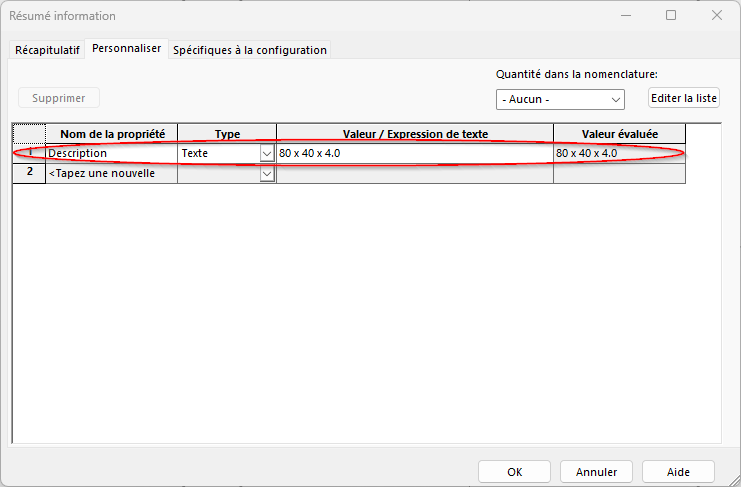Open the Spécifiques à la configuration tab
This screenshot has width=741, height=487.
click(249, 50)
